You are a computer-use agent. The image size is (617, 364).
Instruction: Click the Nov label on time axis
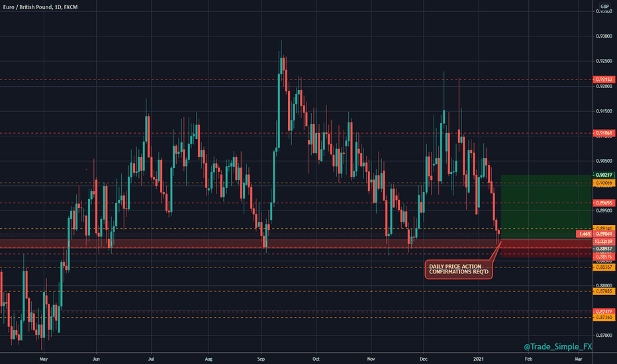[371, 359]
